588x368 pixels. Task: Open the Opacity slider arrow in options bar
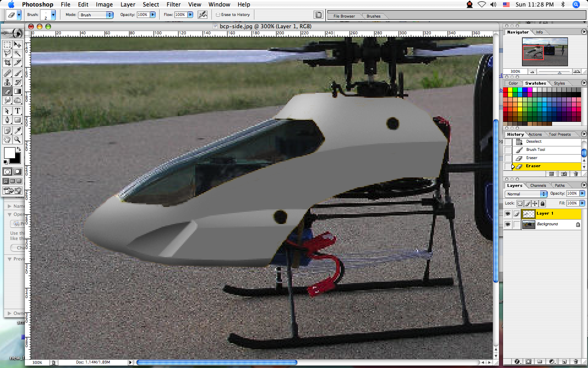pos(153,15)
